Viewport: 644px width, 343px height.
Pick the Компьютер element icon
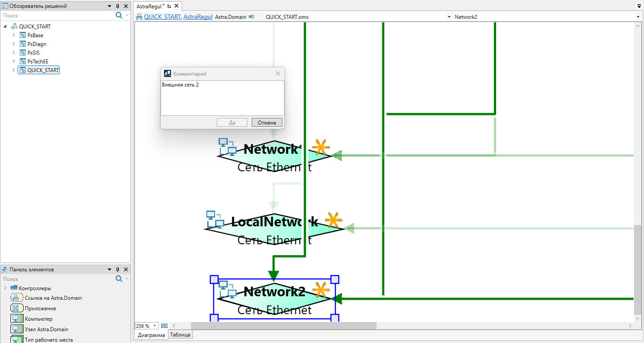coord(17,319)
